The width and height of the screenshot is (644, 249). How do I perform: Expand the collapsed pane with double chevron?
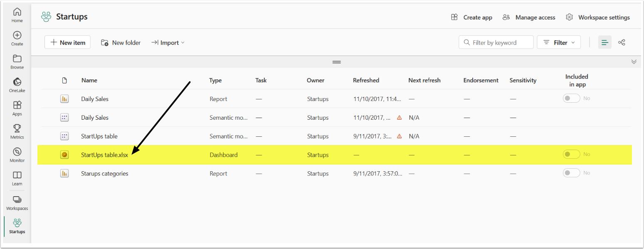(634, 62)
